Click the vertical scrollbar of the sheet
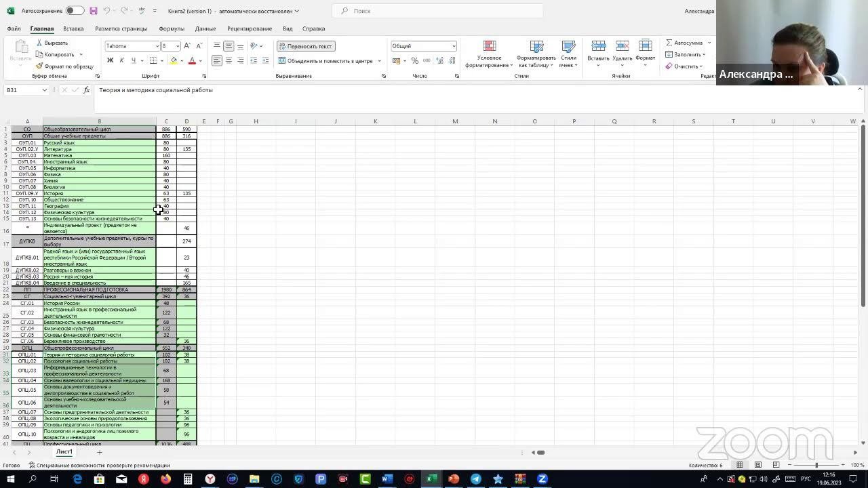The width and height of the screenshot is (868, 488). [x=863, y=216]
